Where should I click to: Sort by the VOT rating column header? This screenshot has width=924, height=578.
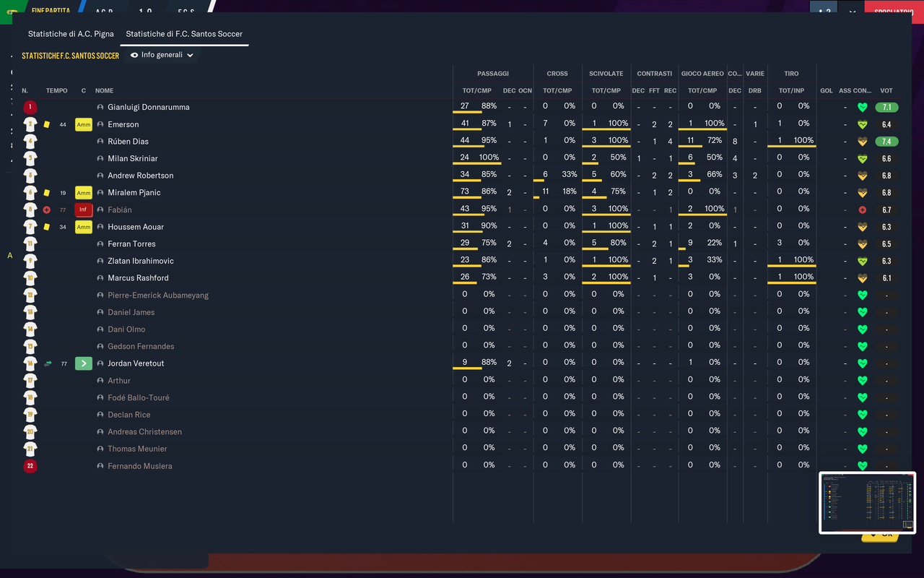click(x=886, y=91)
